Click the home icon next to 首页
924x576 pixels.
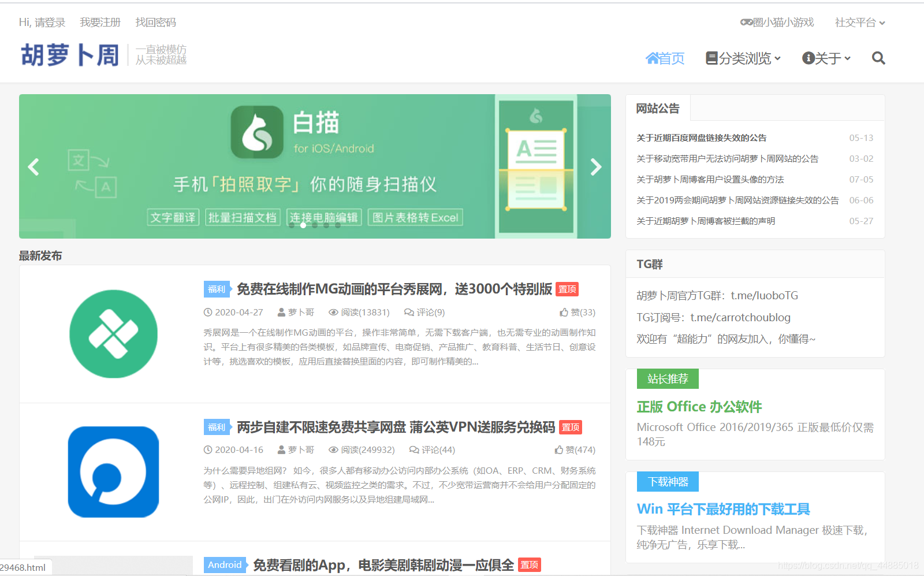pyautogui.click(x=651, y=58)
